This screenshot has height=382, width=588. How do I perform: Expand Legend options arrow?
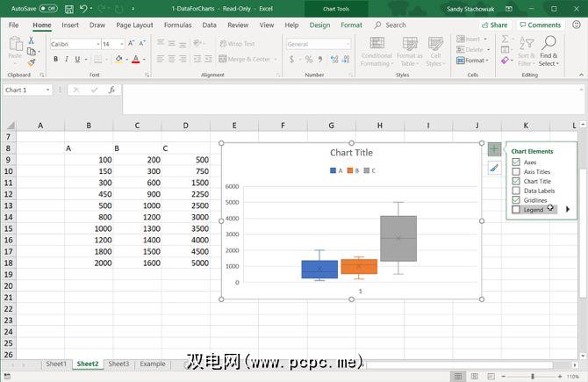(567, 209)
